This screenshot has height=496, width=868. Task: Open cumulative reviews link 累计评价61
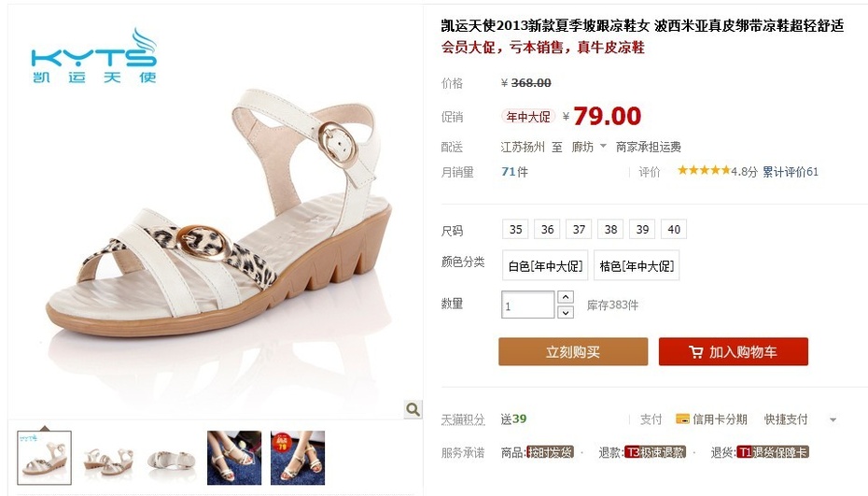[x=790, y=172]
